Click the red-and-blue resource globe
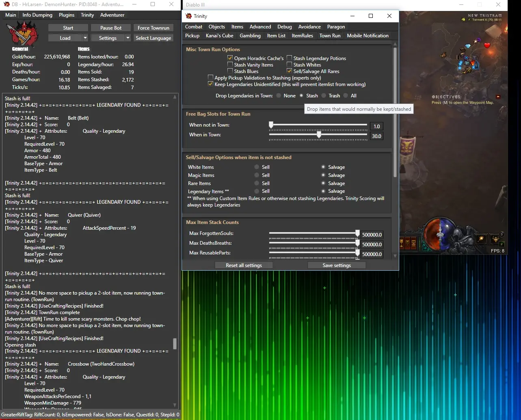521x420 pixels. point(440,234)
